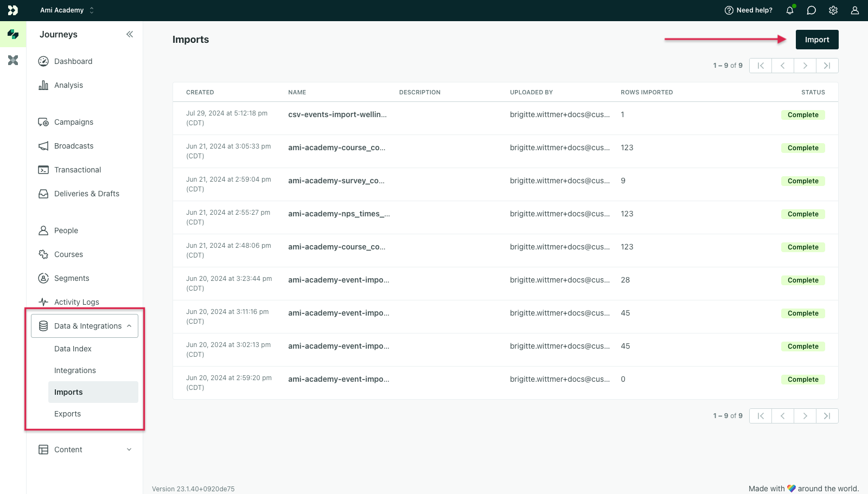Click the Deliveries & Drafts inbox icon

(x=43, y=194)
